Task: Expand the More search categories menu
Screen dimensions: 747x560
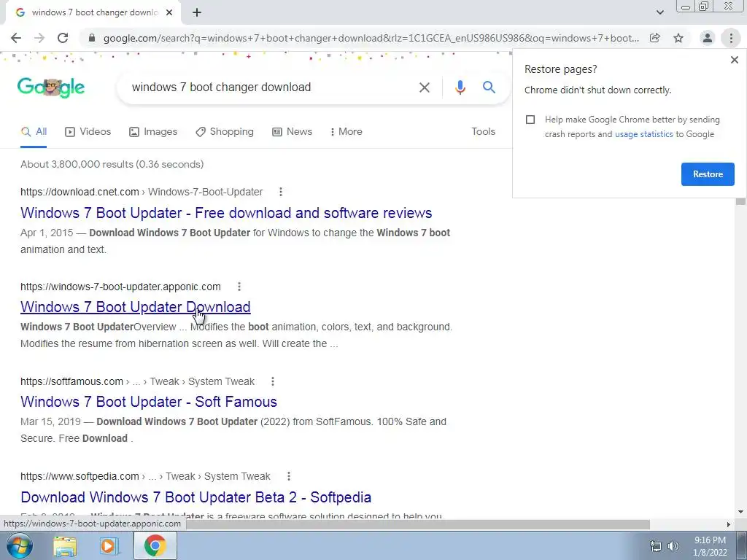Action: pos(347,132)
